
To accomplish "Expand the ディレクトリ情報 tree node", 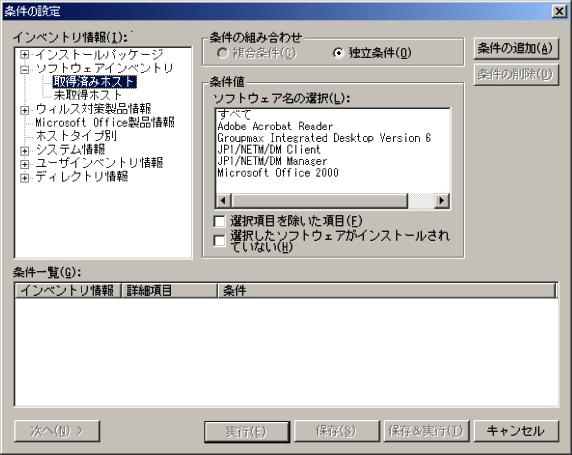I will point(24,178).
